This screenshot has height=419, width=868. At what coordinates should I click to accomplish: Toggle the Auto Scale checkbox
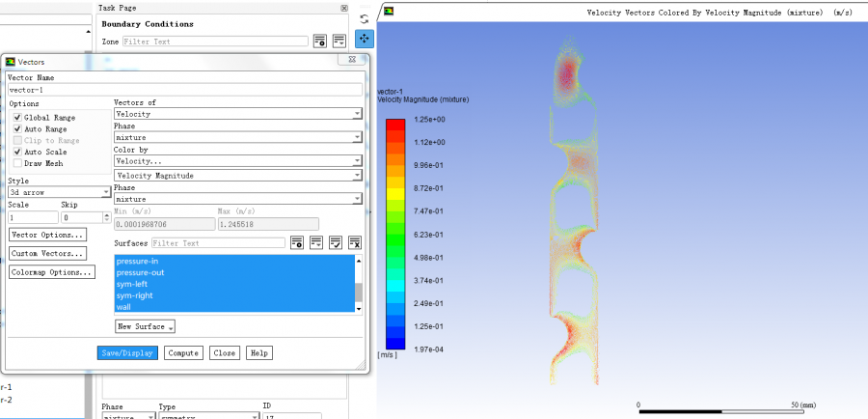tap(17, 152)
